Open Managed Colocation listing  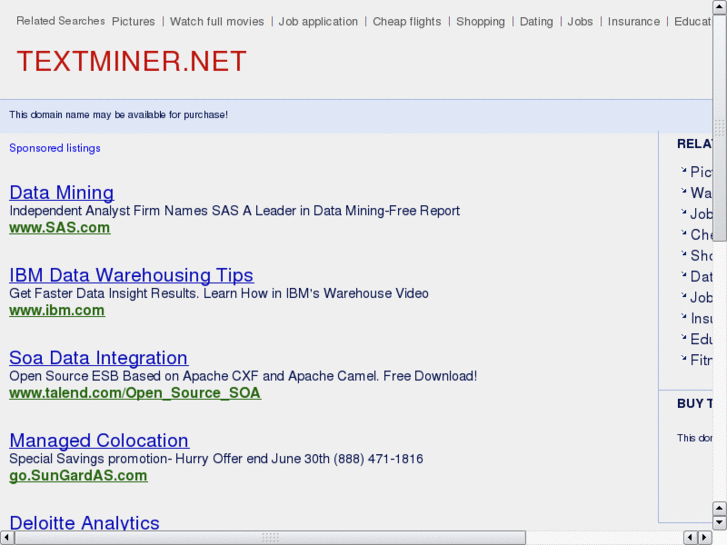(99, 440)
